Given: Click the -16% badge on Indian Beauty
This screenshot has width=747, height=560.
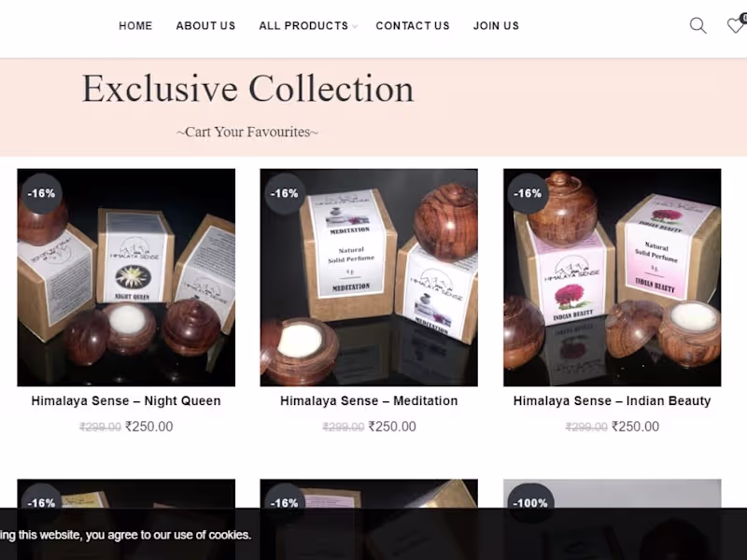Looking at the screenshot, I should tap(528, 193).
